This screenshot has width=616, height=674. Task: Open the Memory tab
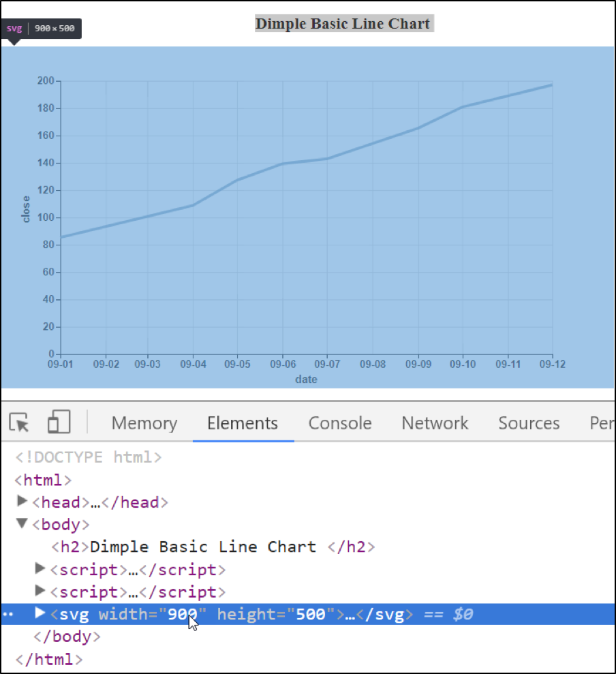pyautogui.click(x=144, y=423)
